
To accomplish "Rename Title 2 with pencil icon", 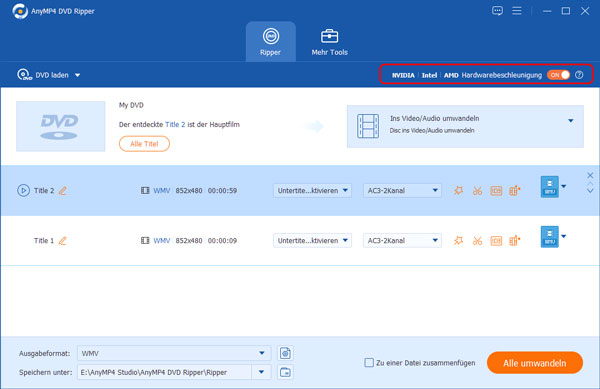I will pos(62,190).
